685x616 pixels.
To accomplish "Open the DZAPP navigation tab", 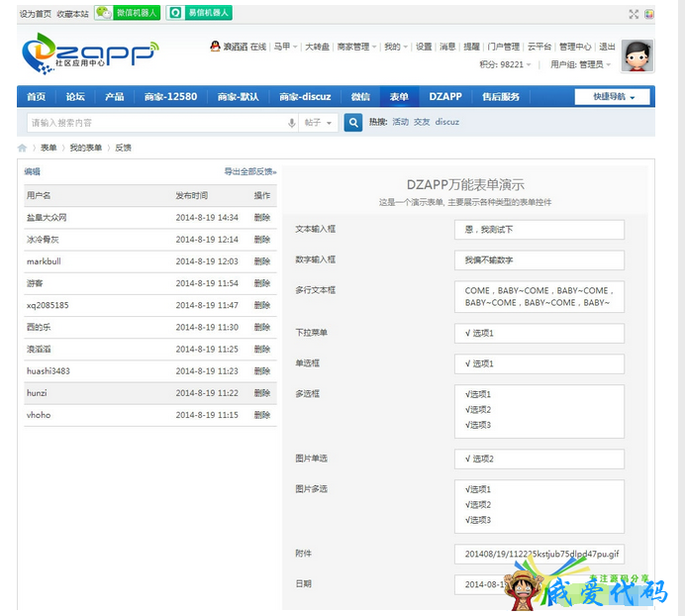I will tap(445, 97).
